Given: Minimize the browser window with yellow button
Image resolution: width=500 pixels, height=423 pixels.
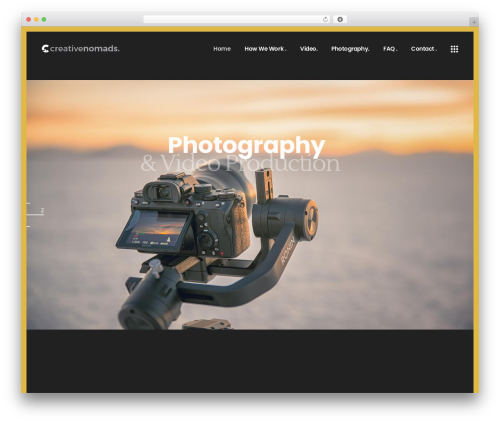Looking at the screenshot, I should (36, 20).
